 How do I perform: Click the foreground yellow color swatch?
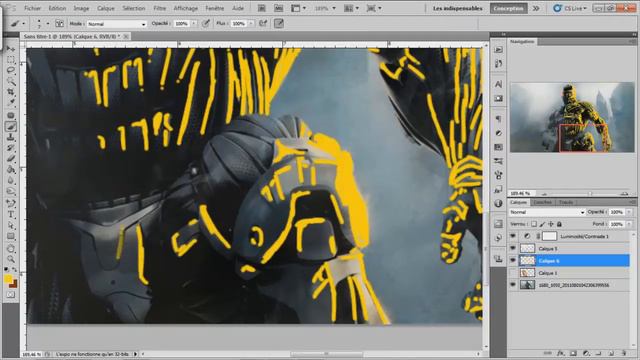pos(8,278)
